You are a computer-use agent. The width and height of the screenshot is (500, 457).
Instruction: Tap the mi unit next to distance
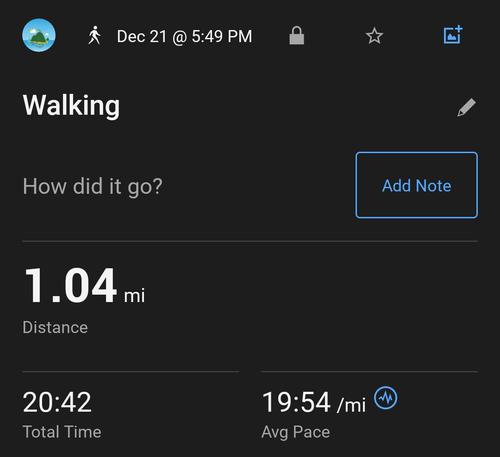tap(134, 296)
